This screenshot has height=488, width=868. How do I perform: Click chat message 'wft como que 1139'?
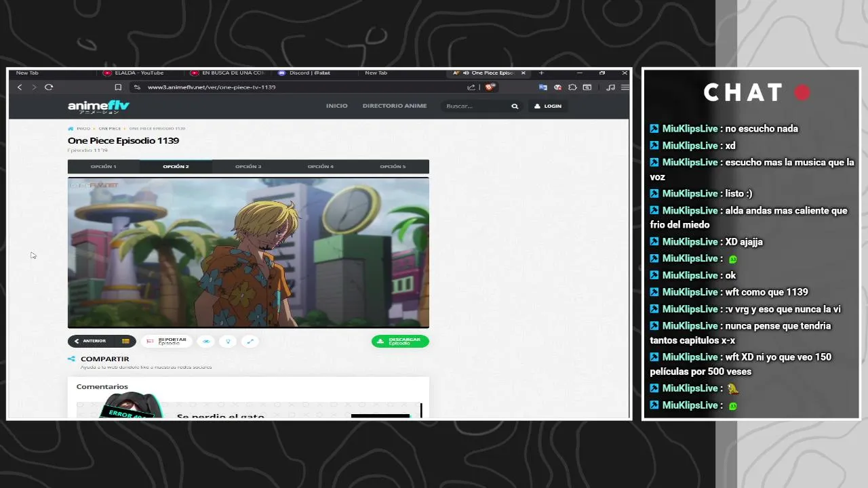point(766,292)
